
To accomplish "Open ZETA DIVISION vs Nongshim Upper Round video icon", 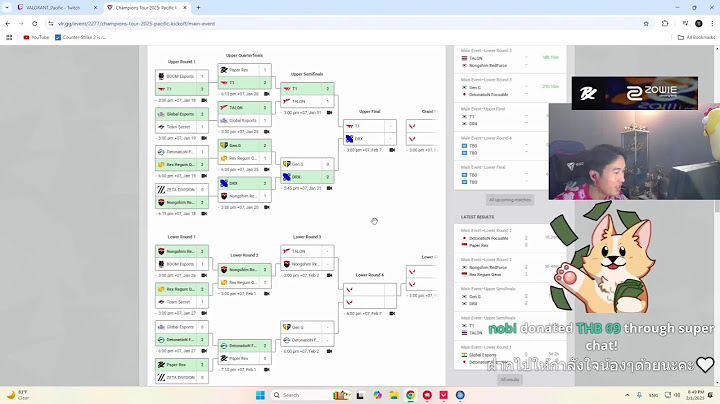I will tap(204, 213).
